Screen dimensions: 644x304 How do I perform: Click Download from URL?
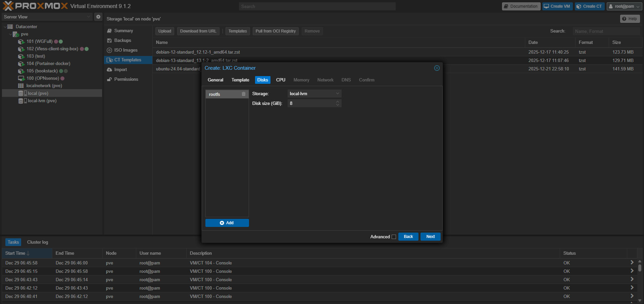(198, 31)
